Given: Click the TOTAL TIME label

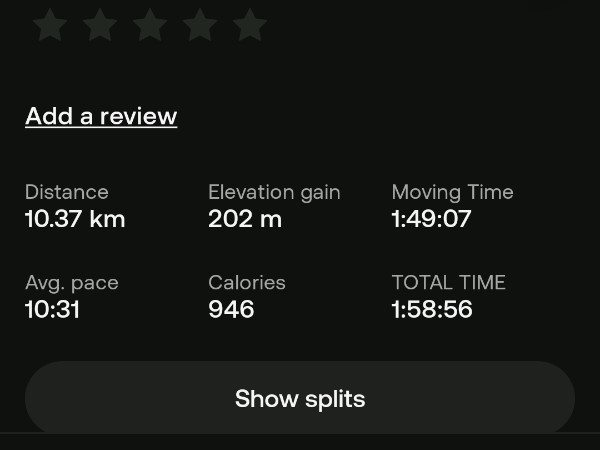Looking at the screenshot, I should tap(448, 283).
